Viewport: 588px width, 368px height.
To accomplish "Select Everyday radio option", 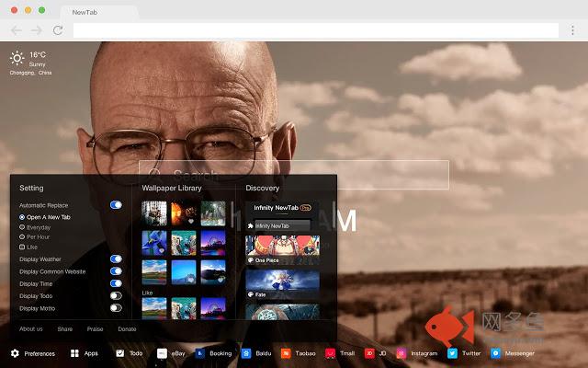I will tap(22, 227).
